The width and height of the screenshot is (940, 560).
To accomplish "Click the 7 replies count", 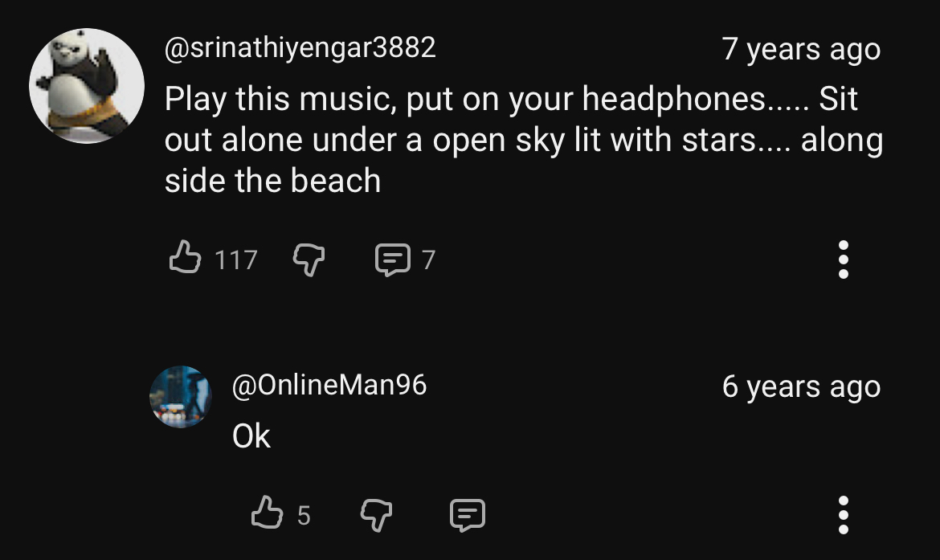I will (428, 260).
